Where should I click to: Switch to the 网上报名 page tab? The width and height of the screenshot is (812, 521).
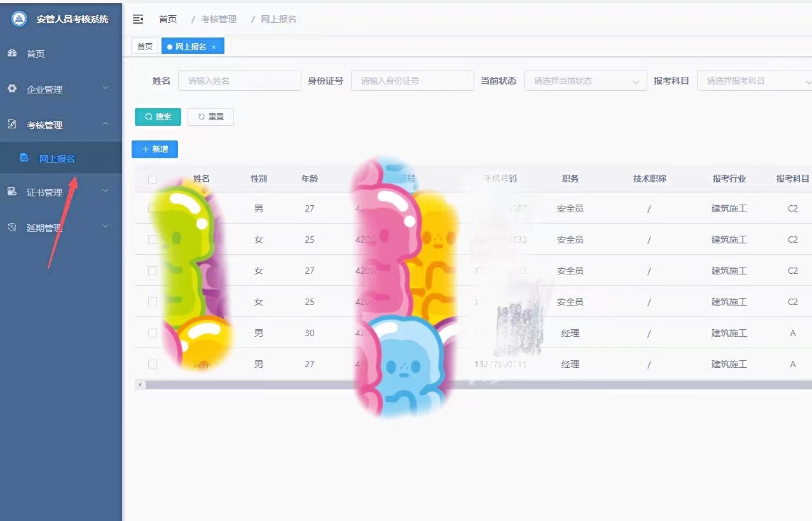point(193,46)
